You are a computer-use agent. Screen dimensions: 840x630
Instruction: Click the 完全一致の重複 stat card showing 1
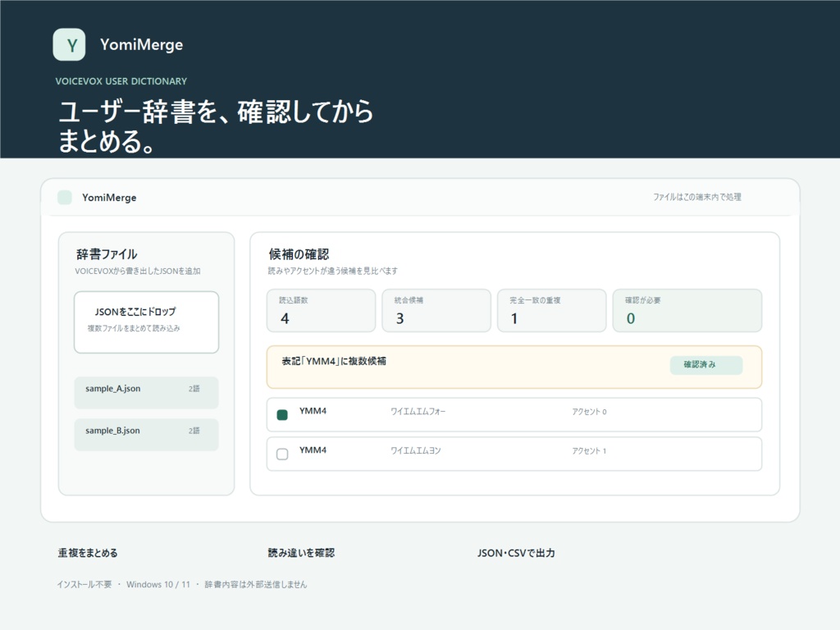click(552, 311)
